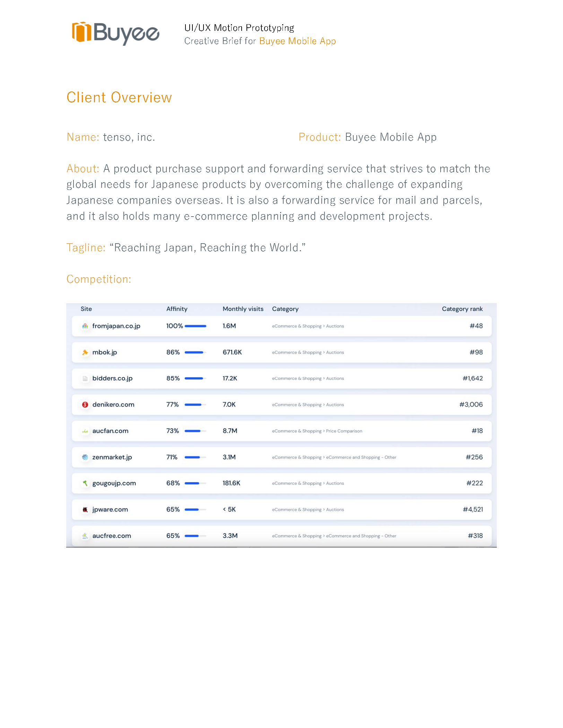
Task: Click the #4,521 category rank
Action: (x=473, y=510)
